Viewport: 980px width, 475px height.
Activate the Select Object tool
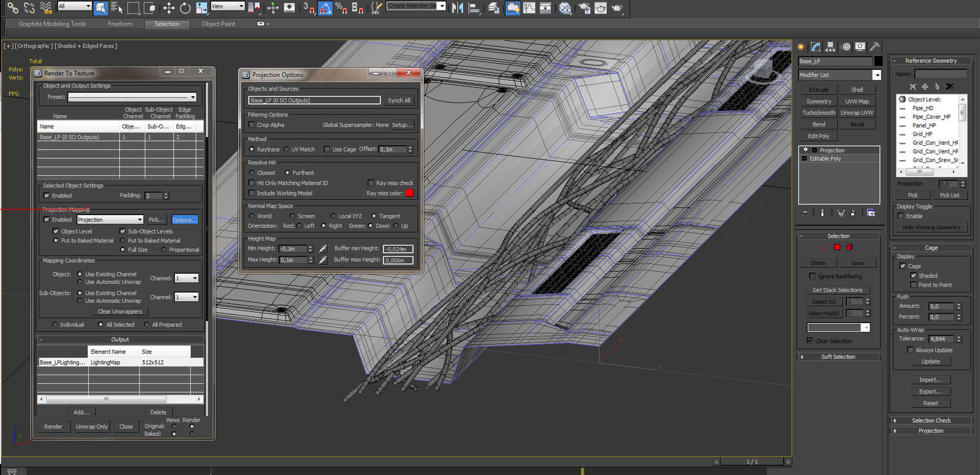pyautogui.click(x=101, y=7)
